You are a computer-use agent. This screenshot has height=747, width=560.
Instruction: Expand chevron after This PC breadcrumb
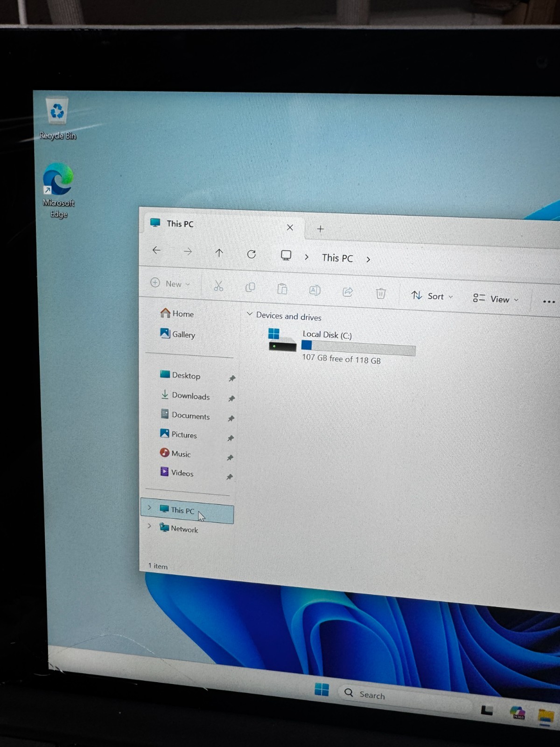[368, 259]
